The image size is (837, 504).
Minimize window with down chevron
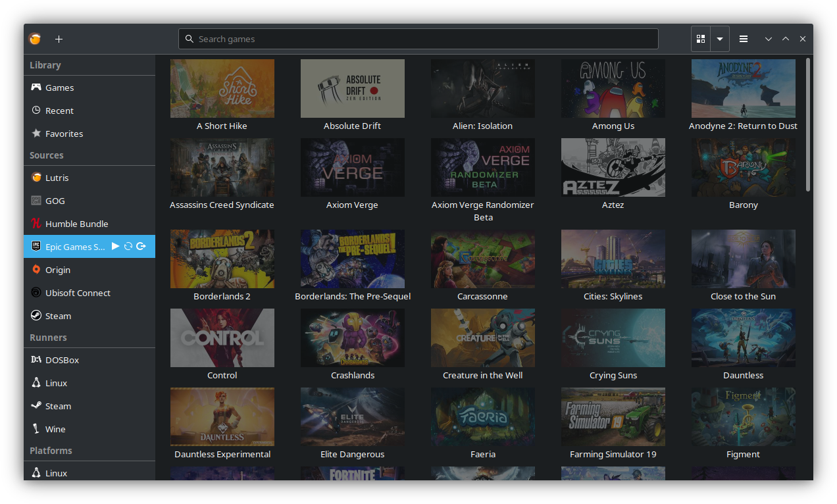[x=768, y=39]
